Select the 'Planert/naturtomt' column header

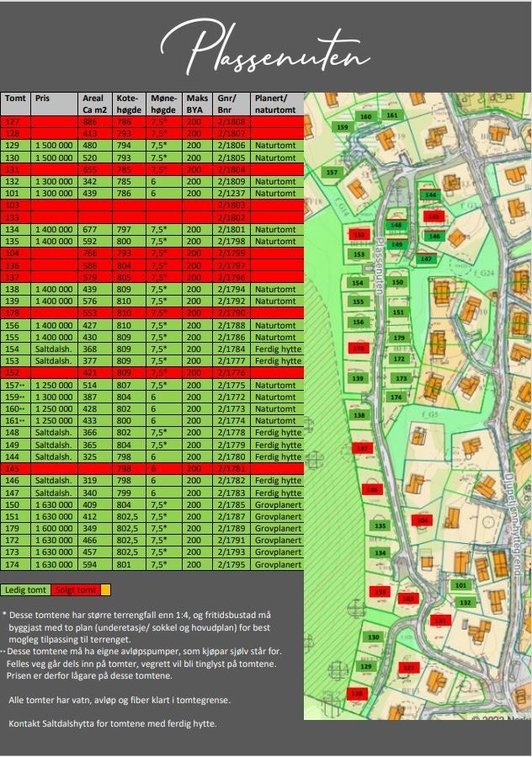277,104
